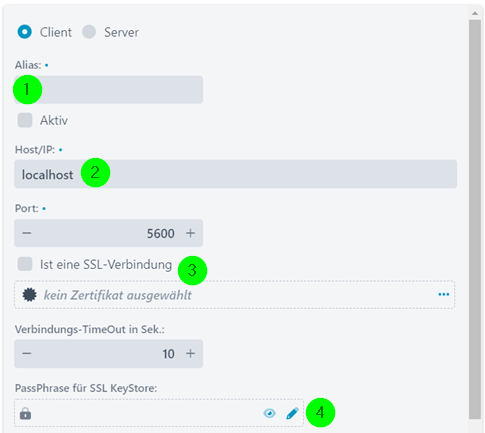Click the timeout value 10 field
485x433 pixels.
coord(108,354)
